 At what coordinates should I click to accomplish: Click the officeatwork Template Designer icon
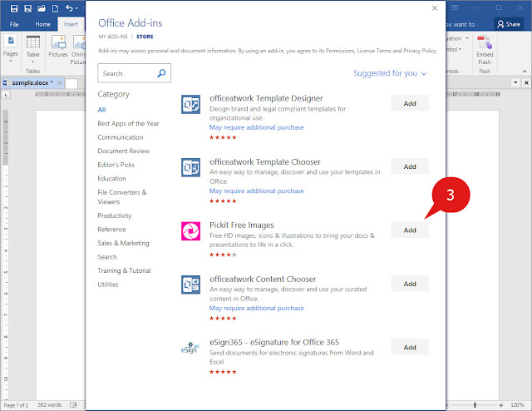[190, 104]
